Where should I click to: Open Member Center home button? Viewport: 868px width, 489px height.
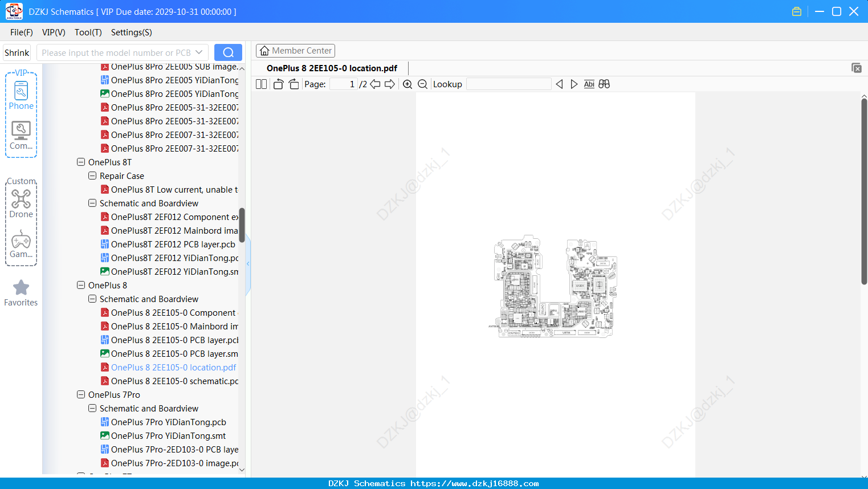click(x=295, y=51)
